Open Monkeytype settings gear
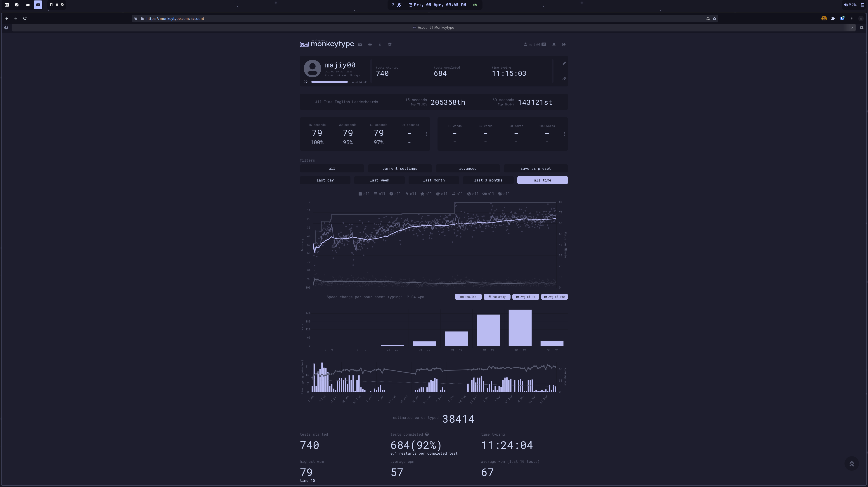Screen dimensions: 868x487 pyautogui.click(x=390, y=45)
